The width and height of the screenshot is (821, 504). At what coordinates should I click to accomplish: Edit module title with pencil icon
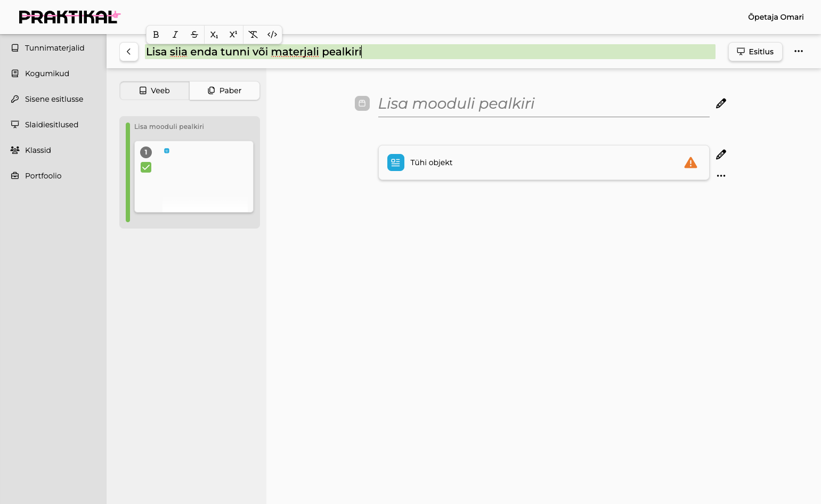(x=721, y=103)
